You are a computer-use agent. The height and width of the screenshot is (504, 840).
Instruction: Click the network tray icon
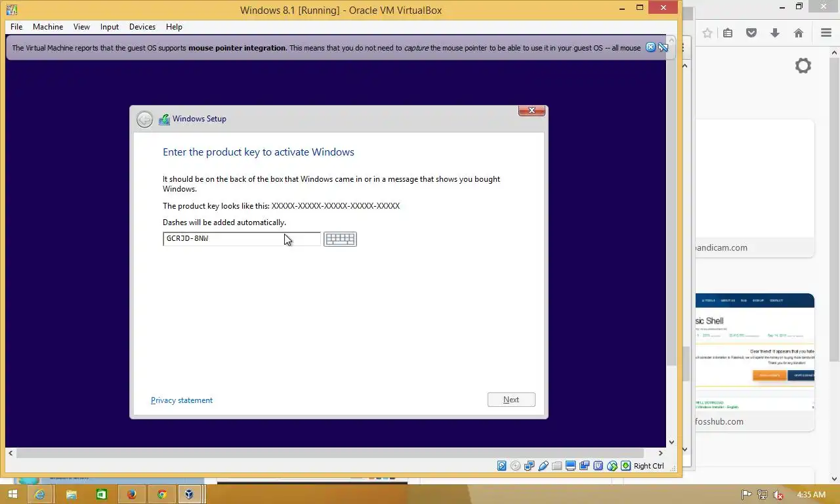(763, 495)
